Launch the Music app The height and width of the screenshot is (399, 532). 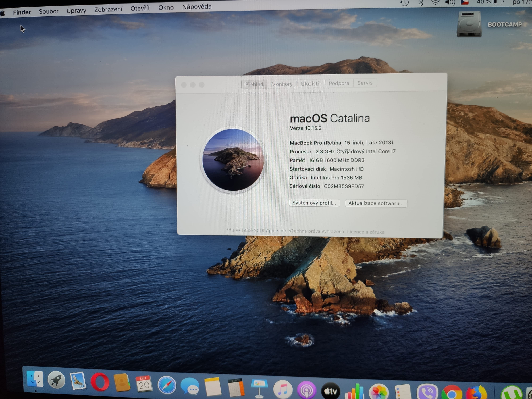point(283,390)
